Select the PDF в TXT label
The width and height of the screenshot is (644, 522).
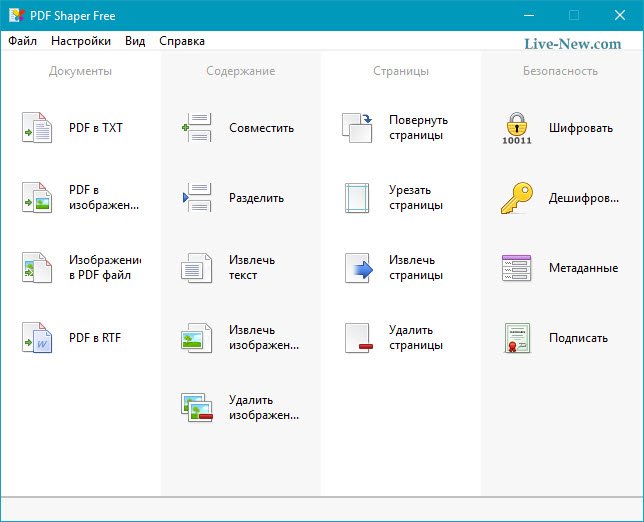point(96,128)
